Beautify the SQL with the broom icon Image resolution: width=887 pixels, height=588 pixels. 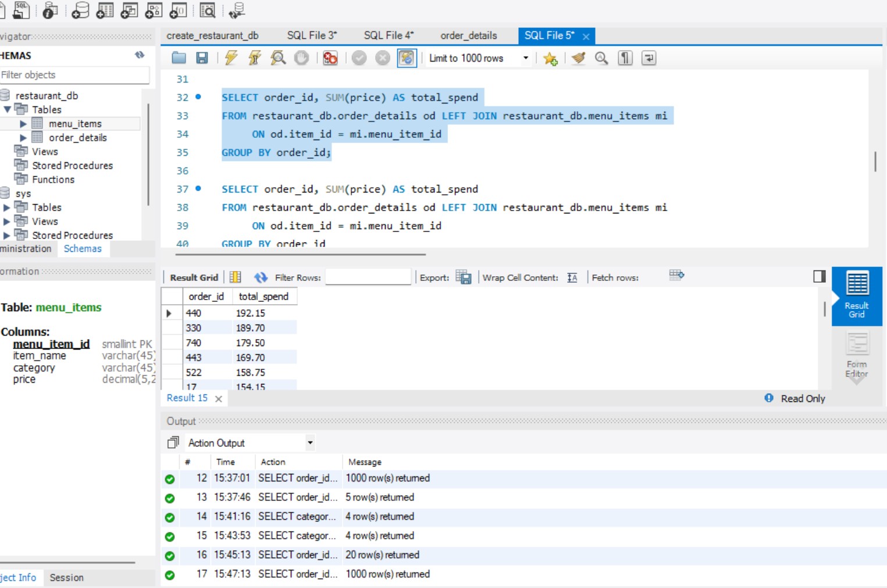(578, 58)
